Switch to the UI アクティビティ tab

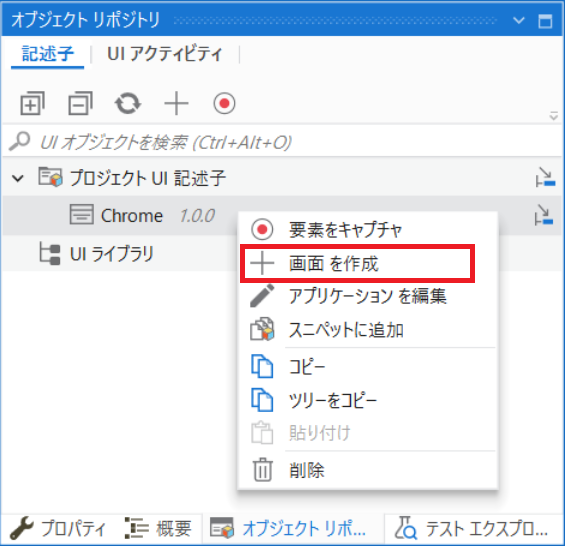point(165,54)
